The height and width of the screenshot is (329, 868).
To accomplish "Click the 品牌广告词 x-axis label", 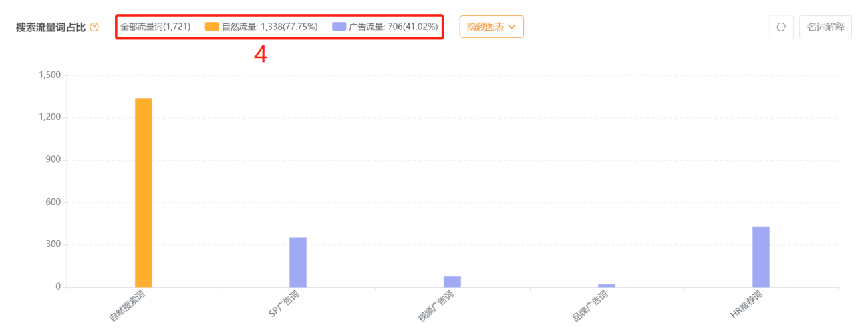I will [x=591, y=306].
